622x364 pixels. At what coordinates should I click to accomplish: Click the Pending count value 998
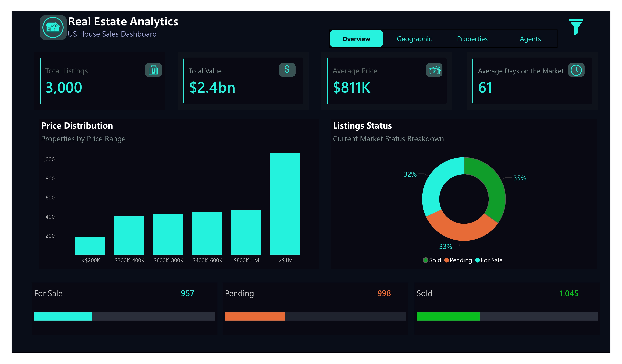tap(384, 293)
